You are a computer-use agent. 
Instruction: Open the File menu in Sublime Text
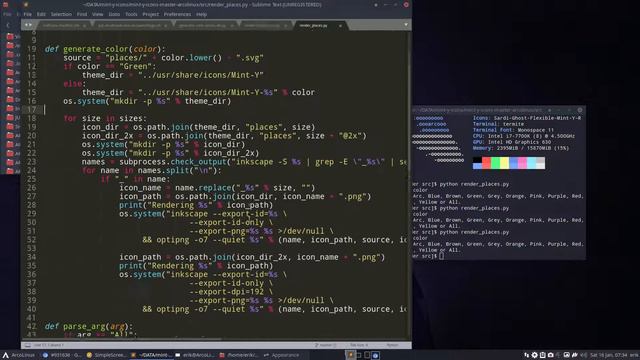(27, 14)
